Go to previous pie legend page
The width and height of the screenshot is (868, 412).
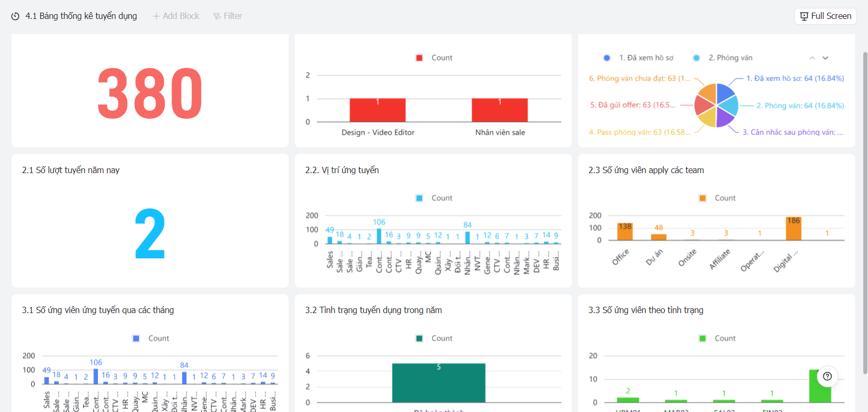click(812, 58)
